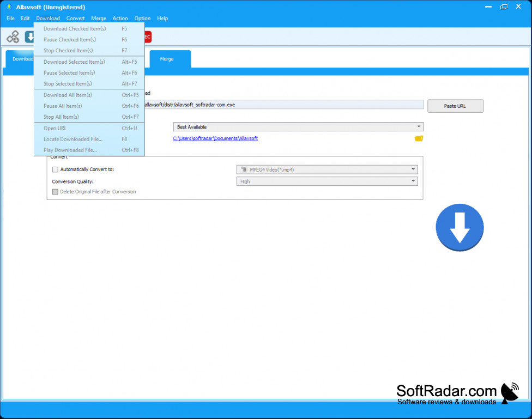Choose Pause All Item(s) menu entry
Image resolution: width=532 pixels, height=419 pixels.
coord(89,106)
